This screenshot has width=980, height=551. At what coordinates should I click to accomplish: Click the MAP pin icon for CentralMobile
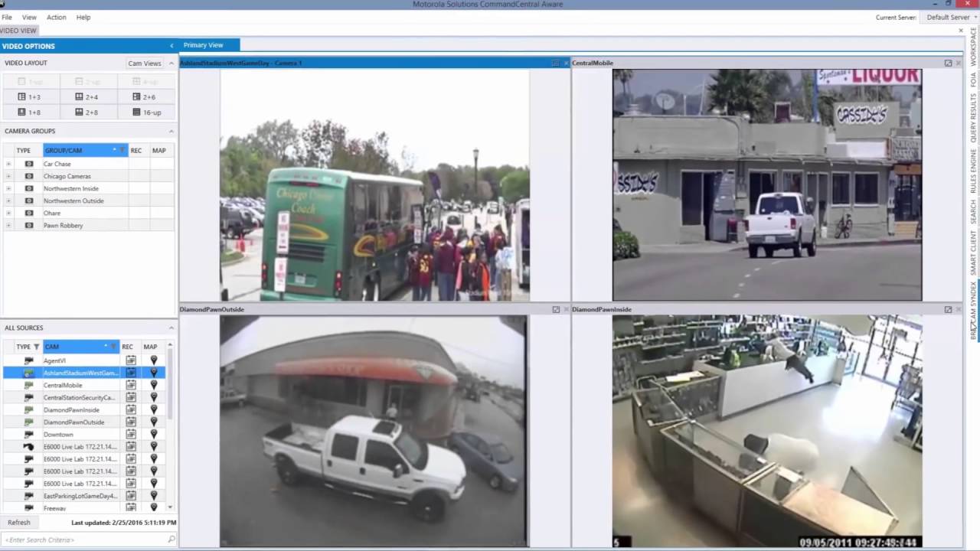pos(153,385)
